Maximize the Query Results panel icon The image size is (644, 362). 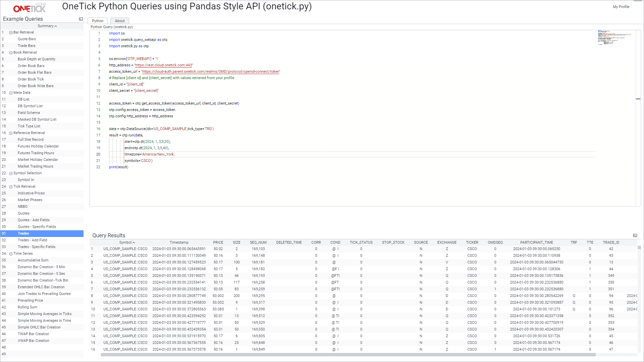(x=635, y=236)
